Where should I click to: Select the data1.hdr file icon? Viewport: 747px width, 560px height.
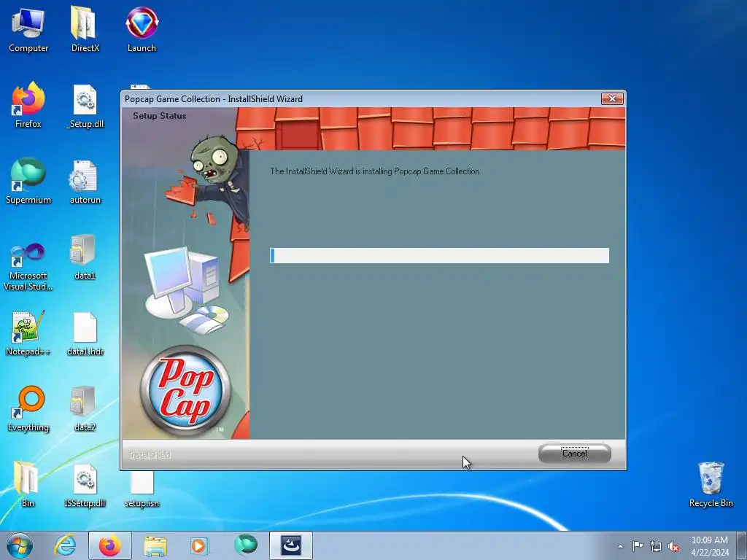(x=85, y=334)
